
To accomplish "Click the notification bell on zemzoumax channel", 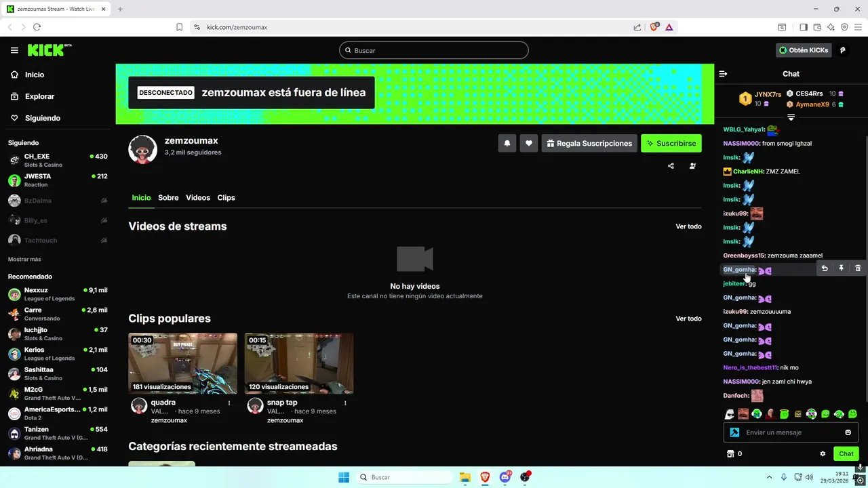I will point(507,143).
